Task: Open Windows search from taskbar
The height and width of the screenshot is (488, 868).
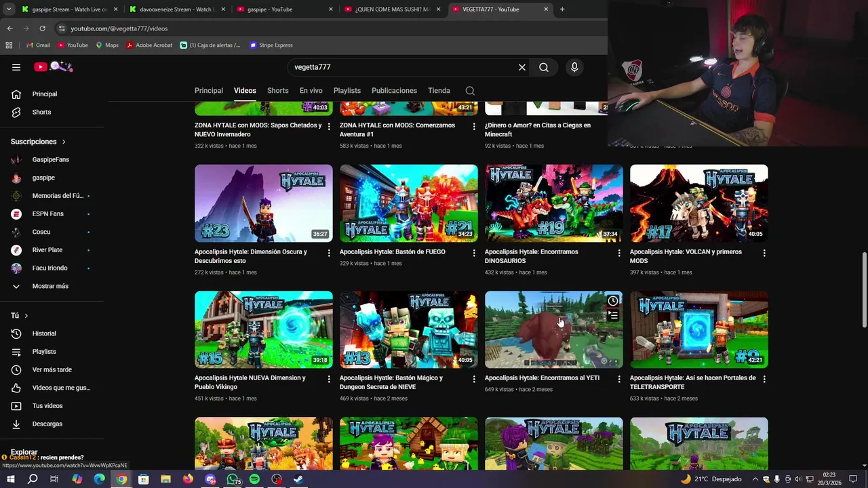Action: coord(33,479)
